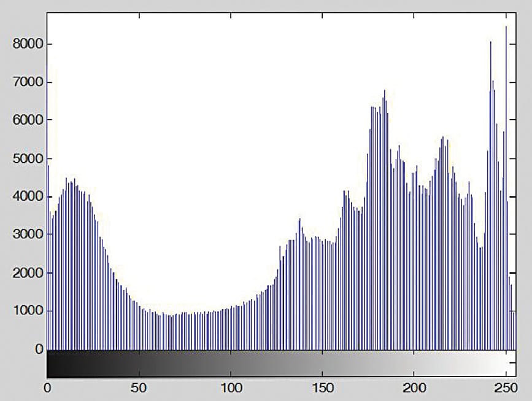This screenshot has height=401, width=532.
Task: Select the 100 x-axis tick label
Action: click(x=231, y=388)
